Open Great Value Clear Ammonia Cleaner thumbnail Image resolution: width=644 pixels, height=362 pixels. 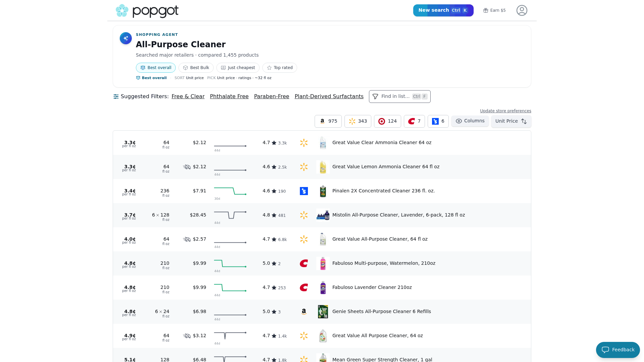click(323, 143)
